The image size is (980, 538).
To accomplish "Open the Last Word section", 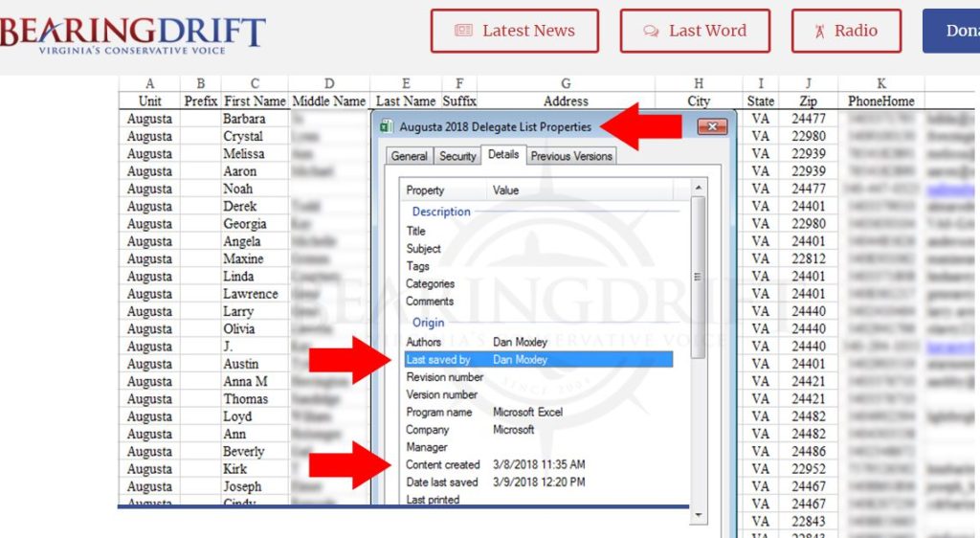I will (695, 31).
